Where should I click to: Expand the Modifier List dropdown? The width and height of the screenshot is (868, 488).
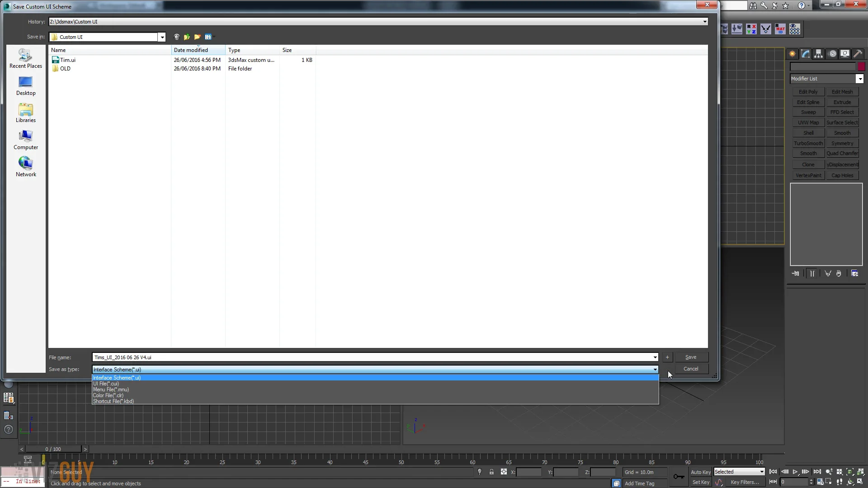tap(859, 79)
